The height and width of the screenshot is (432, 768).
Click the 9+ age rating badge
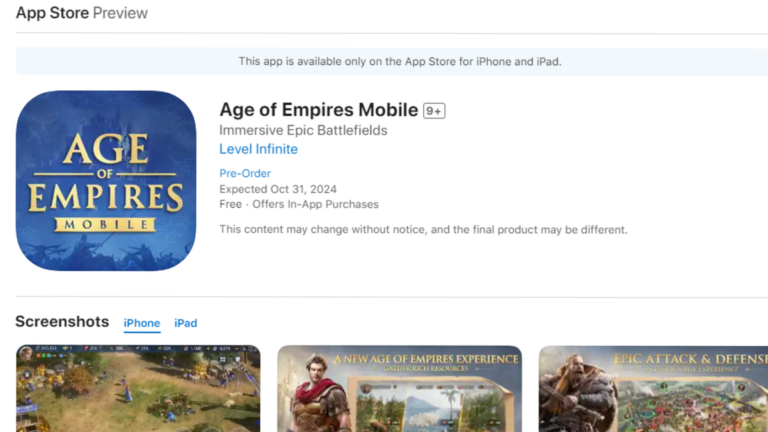pyautogui.click(x=434, y=111)
